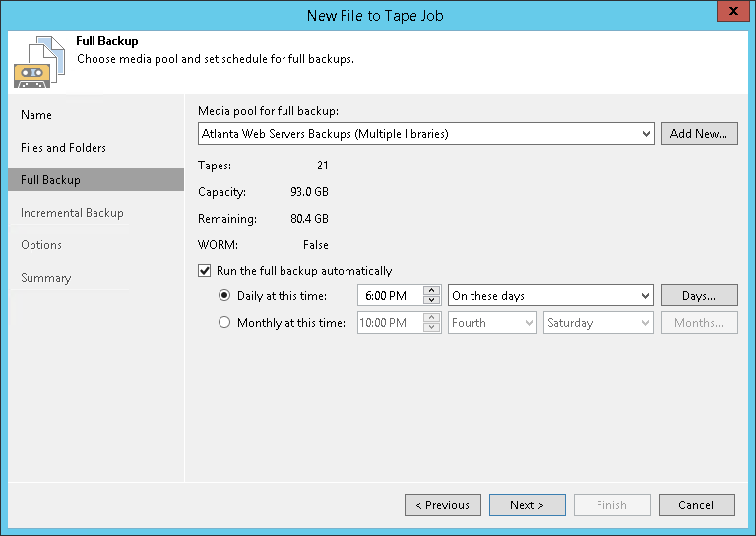
Task: Close the New File to Tape Job dialog
Action: [x=728, y=13]
